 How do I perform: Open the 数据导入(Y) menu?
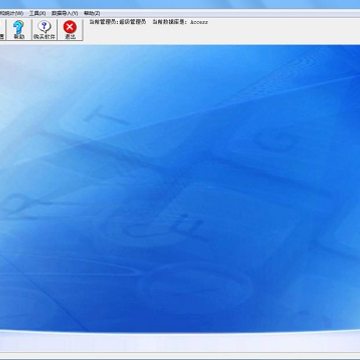pyautogui.click(x=65, y=13)
